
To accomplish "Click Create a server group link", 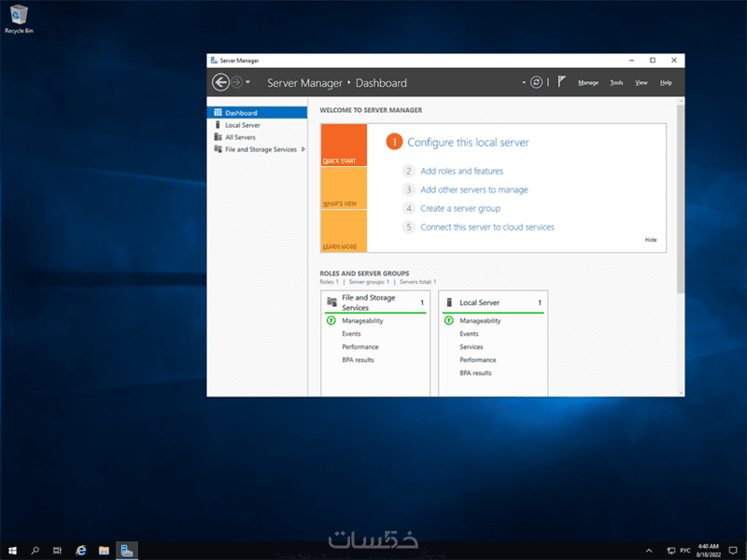I will coord(460,208).
